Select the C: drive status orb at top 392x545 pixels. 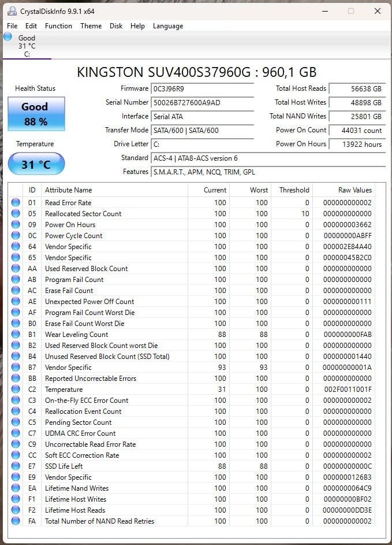pyautogui.click(x=8, y=36)
